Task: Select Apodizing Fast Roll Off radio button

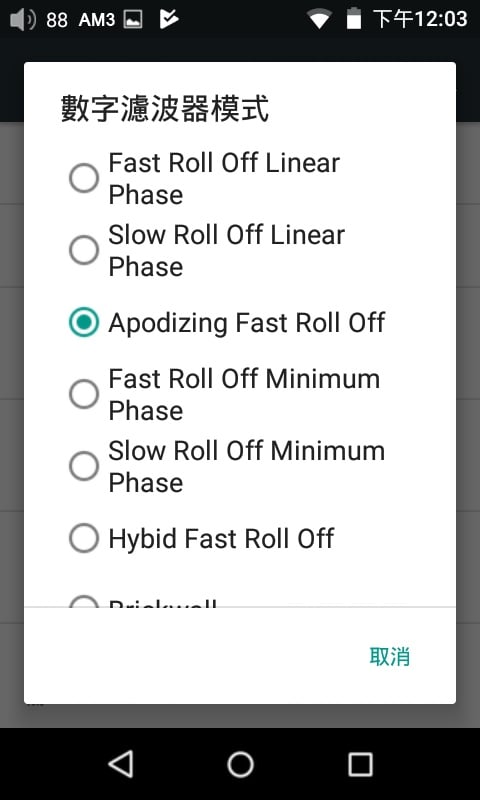Action: pos(84,322)
